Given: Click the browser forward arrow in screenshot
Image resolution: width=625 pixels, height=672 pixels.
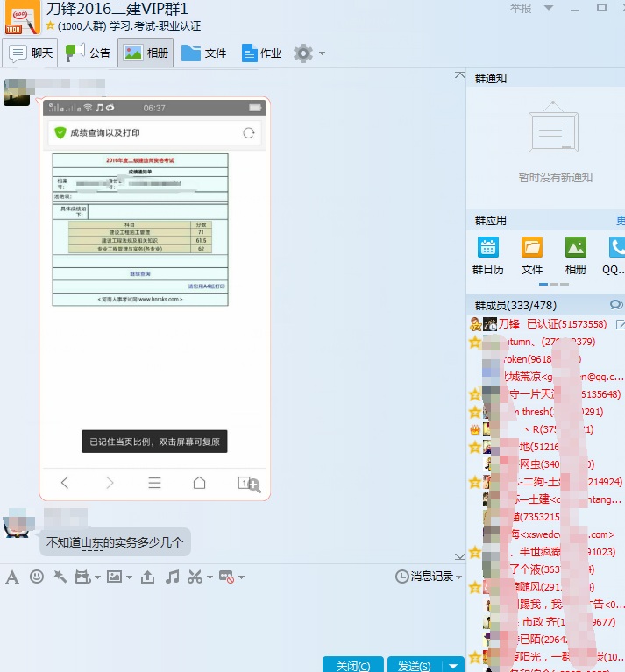Looking at the screenshot, I should point(110,483).
